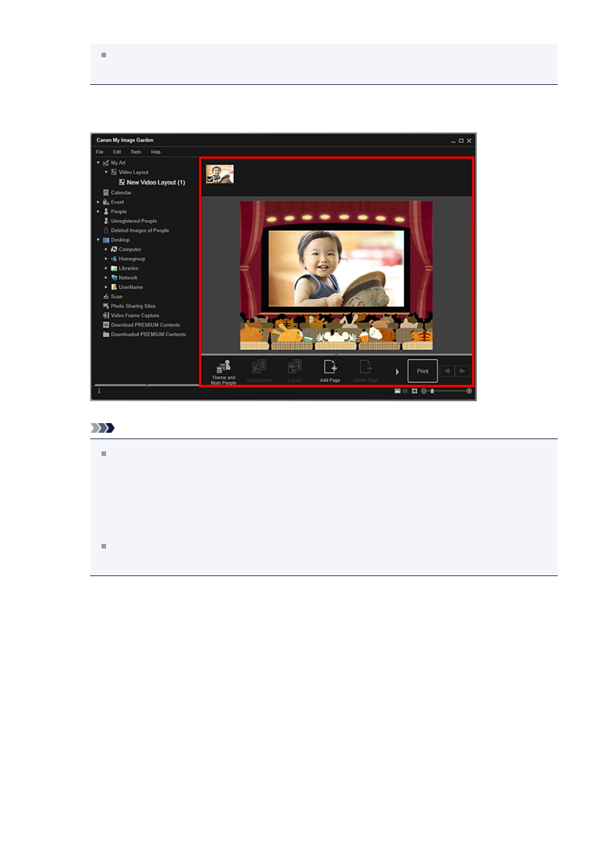The image size is (613, 868).
Task: Collapse the My Art tree node
Action: point(98,163)
